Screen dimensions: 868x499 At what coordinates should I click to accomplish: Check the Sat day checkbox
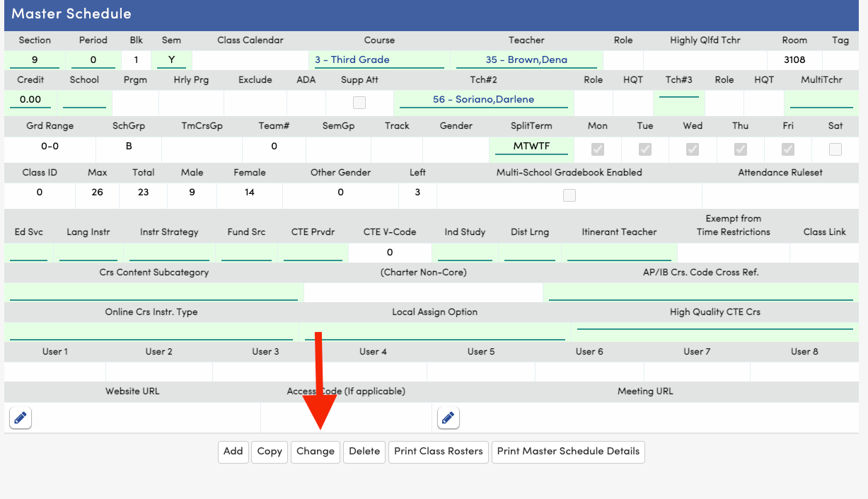(x=835, y=149)
